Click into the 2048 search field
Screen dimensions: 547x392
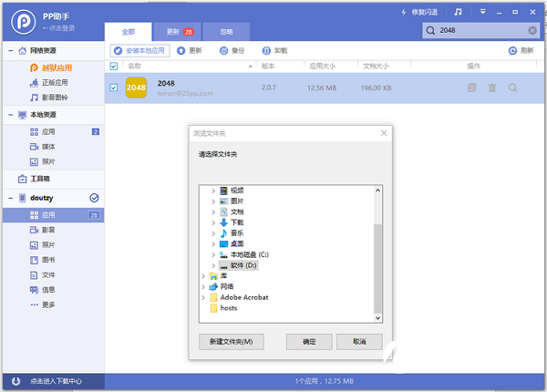coord(481,30)
